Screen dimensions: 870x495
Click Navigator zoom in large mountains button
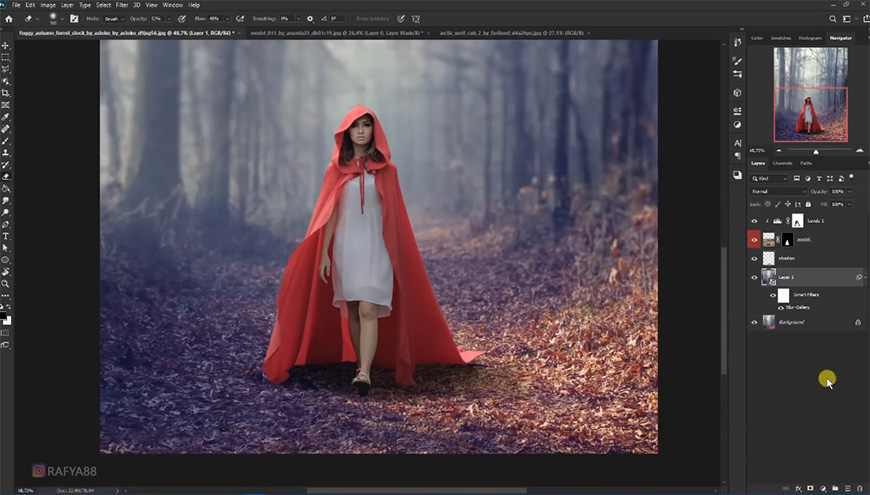point(859,151)
